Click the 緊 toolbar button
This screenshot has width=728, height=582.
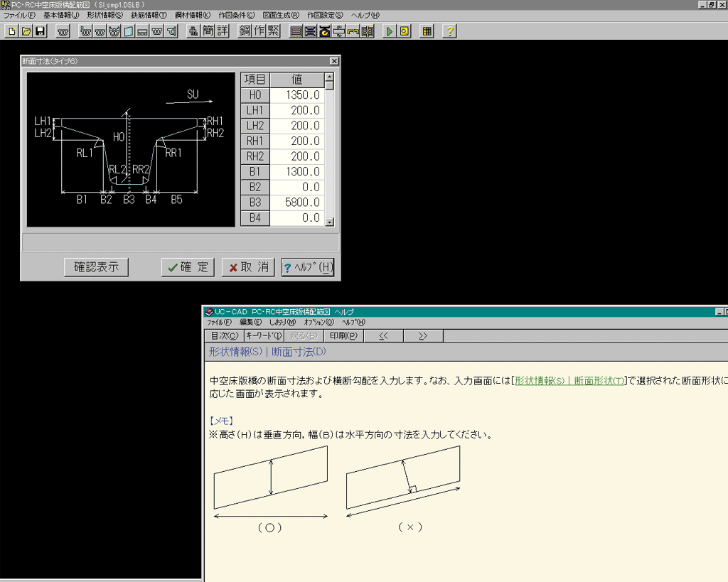click(x=274, y=31)
